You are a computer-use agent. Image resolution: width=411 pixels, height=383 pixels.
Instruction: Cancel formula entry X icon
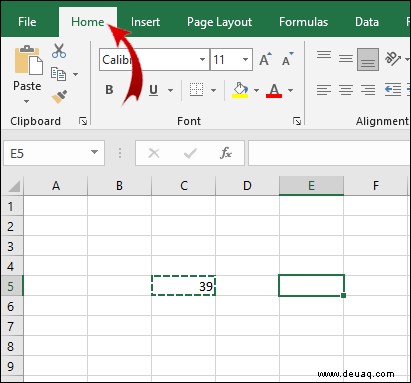[154, 153]
